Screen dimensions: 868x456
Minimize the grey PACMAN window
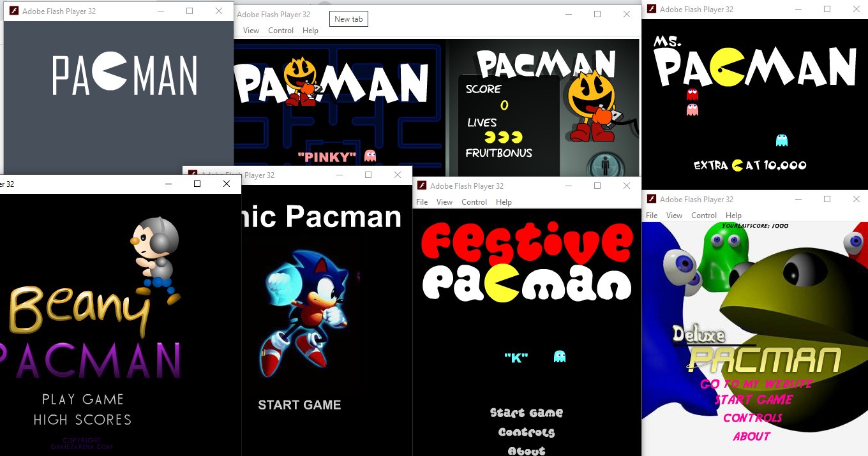pos(160,11)
